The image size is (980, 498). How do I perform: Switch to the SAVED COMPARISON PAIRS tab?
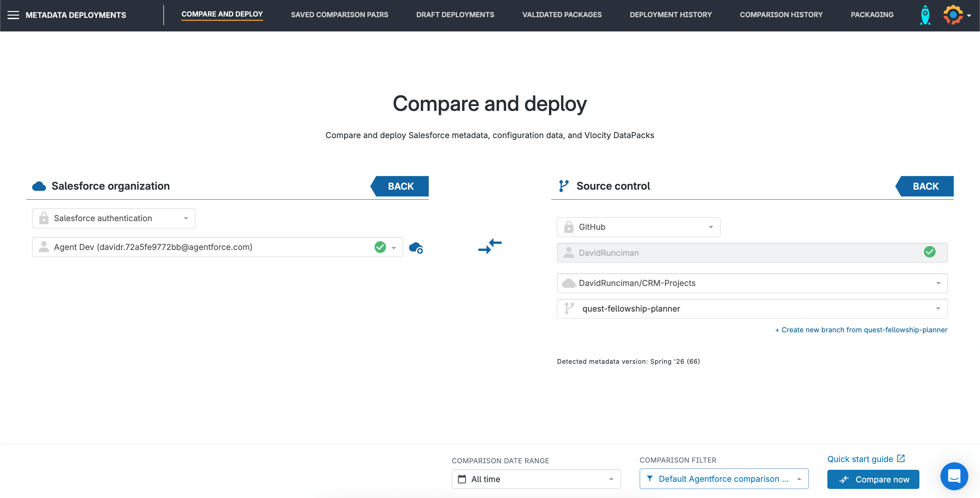(x=339, y=15)
